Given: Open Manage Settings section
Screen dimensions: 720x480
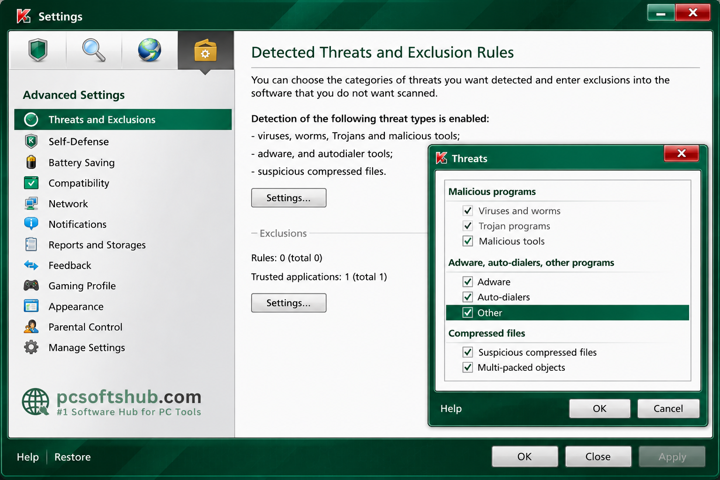Looking at the screenshot, I should pos(87,348).
